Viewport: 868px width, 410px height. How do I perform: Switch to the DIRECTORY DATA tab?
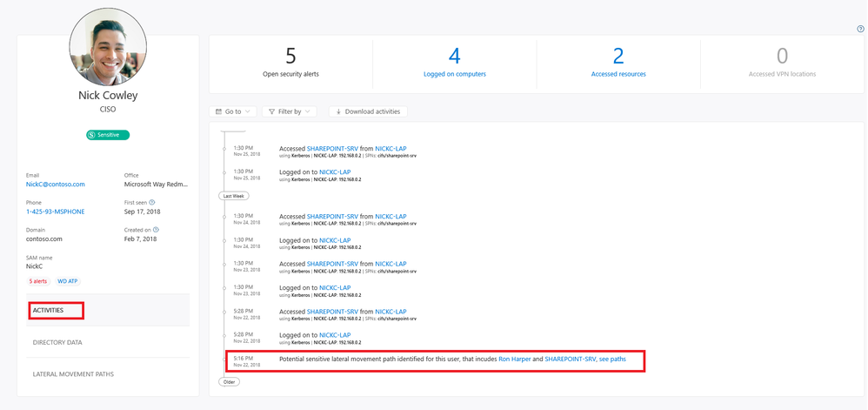(57, 342)
